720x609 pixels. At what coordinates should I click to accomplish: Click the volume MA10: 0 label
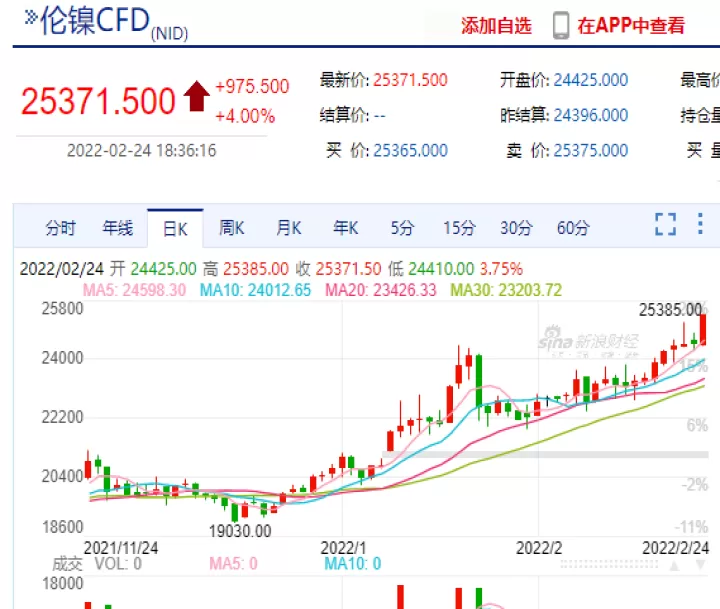[353, 564]
